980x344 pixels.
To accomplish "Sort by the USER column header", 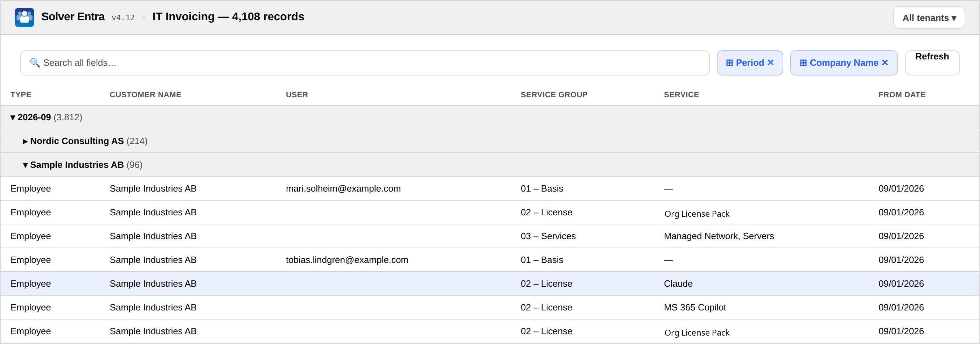I will (297, 95).
